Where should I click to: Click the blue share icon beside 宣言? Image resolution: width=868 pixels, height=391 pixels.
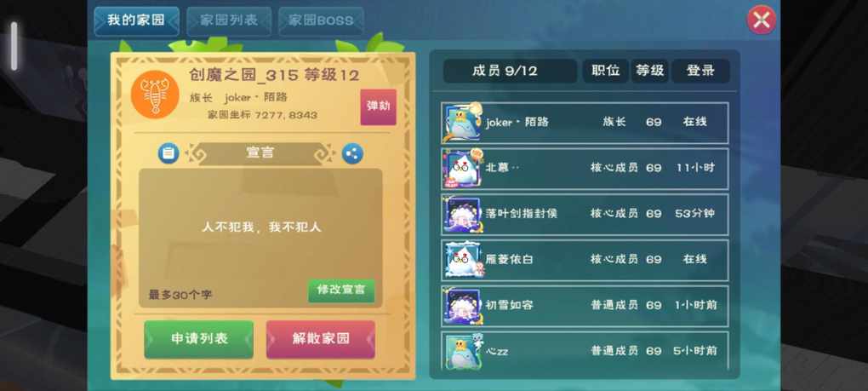tap(352, 153)
